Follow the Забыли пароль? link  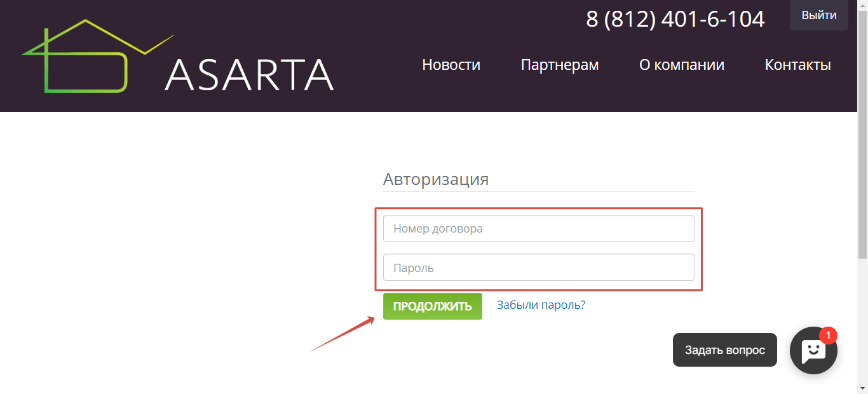pos(541,305)
